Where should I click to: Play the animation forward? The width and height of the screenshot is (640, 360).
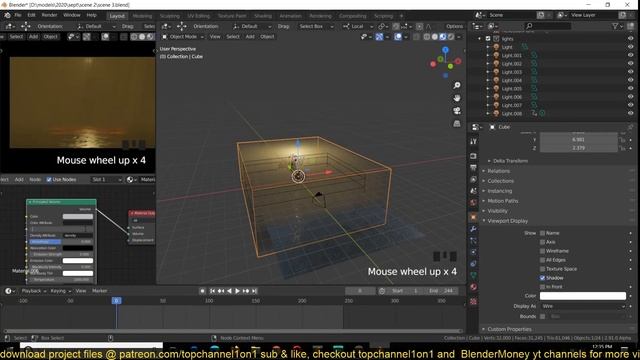point(237,291)
